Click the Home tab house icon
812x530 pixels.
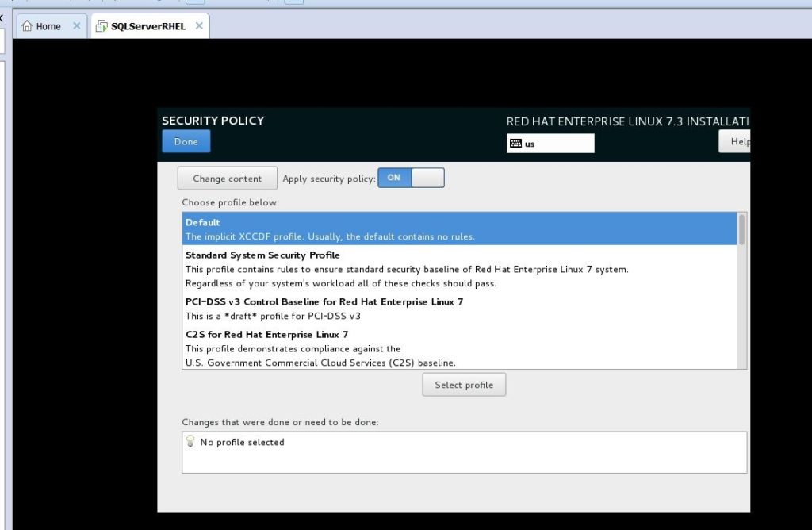click(x=27, y=26)
